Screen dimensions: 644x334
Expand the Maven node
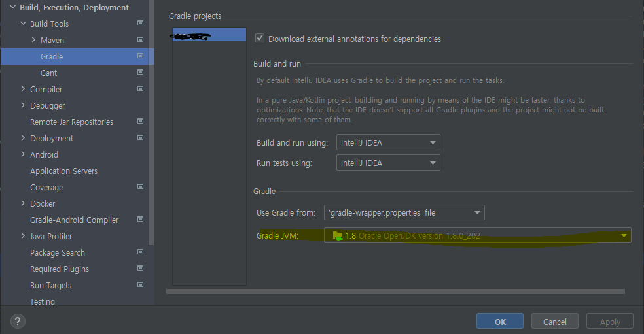[33, 40]
